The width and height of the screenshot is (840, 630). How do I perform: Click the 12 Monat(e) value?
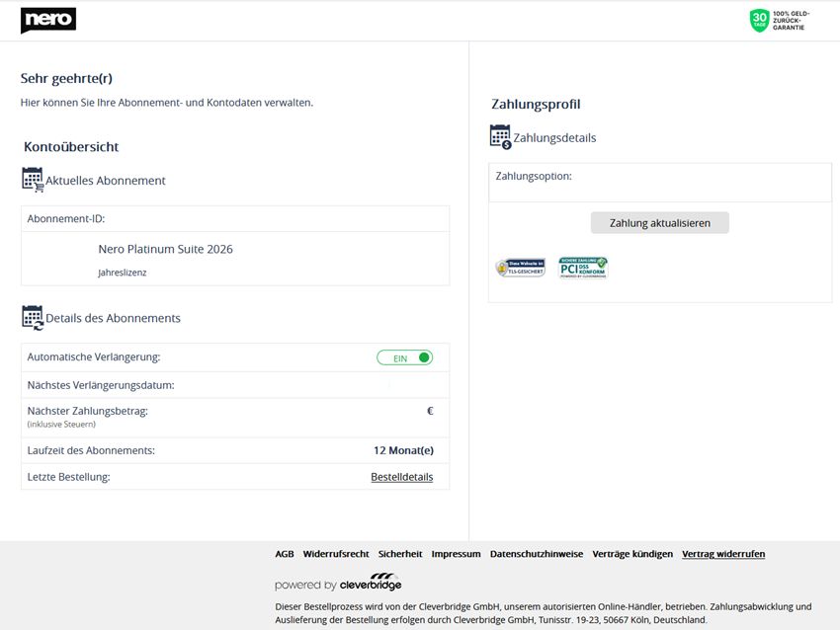tap(403, 450)
